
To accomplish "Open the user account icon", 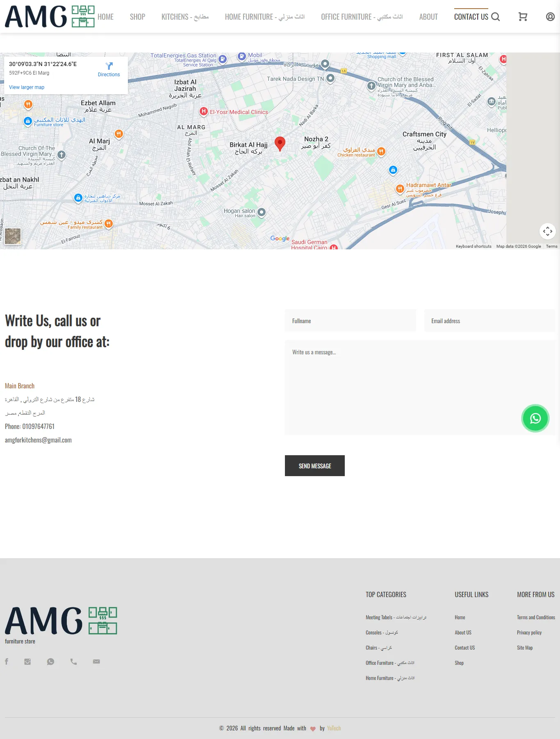I will click(550, 17).
